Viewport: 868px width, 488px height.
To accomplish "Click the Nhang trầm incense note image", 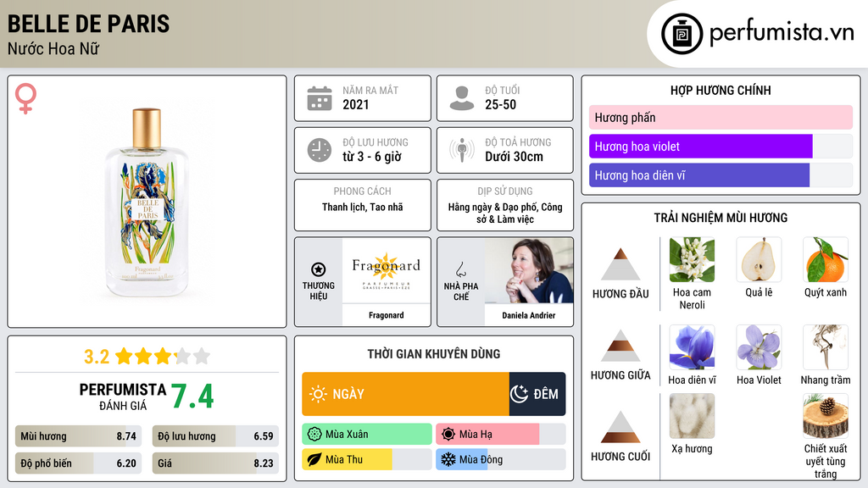I will (x=826, y=347).
